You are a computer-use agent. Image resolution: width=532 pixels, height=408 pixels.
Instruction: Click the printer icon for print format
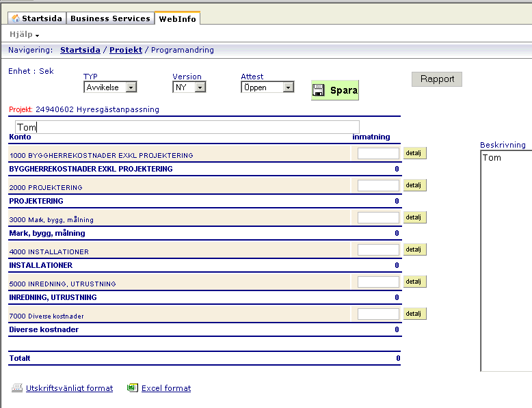(17, 387)
